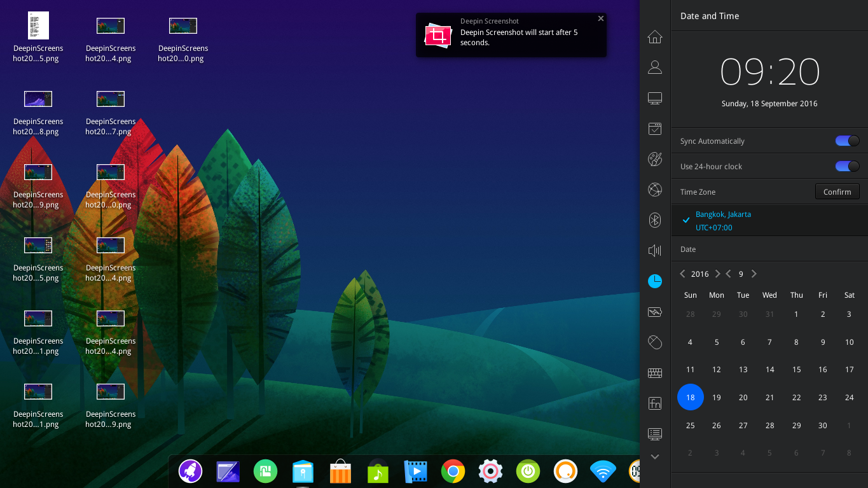Open Network settings in the sidebar
Image resolution: width=868 pixels, height=488 pixels.
point(654,190)
